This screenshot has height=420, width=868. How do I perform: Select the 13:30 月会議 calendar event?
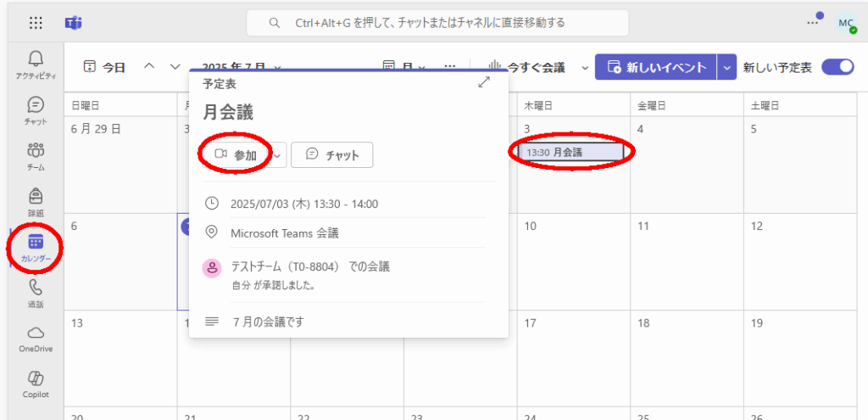(572, 152)
